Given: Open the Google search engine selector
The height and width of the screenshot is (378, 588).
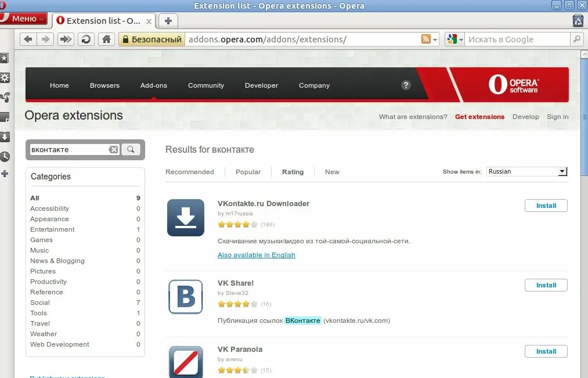Looking at the screenshot, I should pyautogui.click(x=455, y=39).
